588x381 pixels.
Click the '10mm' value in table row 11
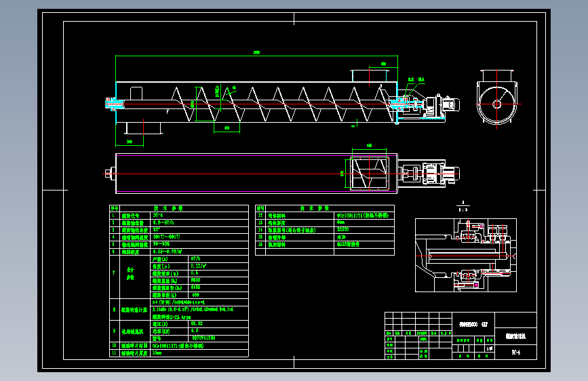[x=157, y=353]
